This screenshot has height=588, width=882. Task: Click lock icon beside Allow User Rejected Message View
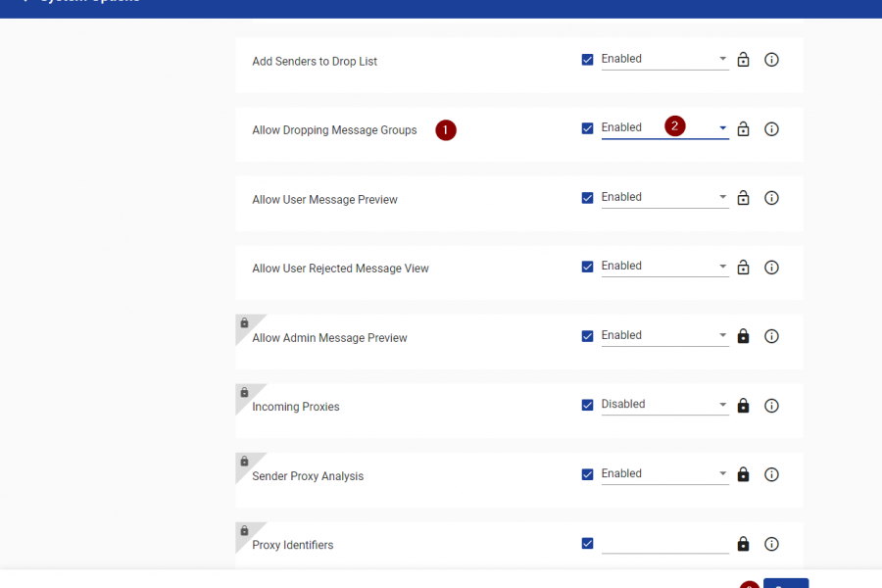pos(743,267)
